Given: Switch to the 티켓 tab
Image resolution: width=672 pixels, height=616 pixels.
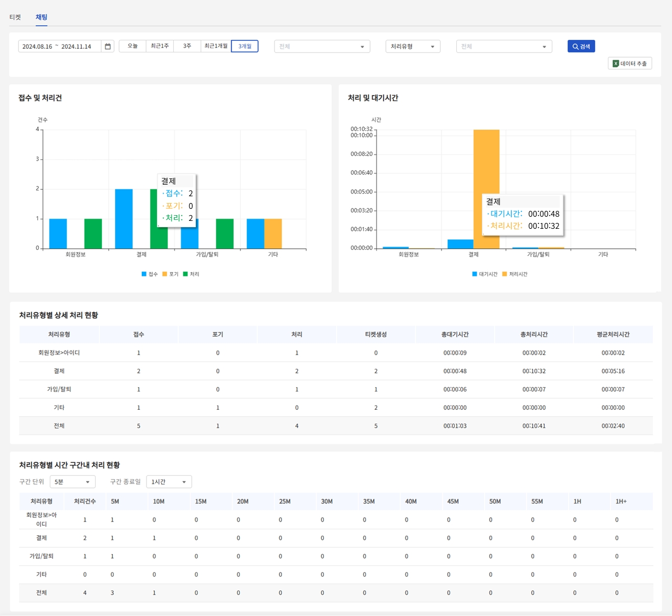Looking at the screenshot, I should (15, 17).
